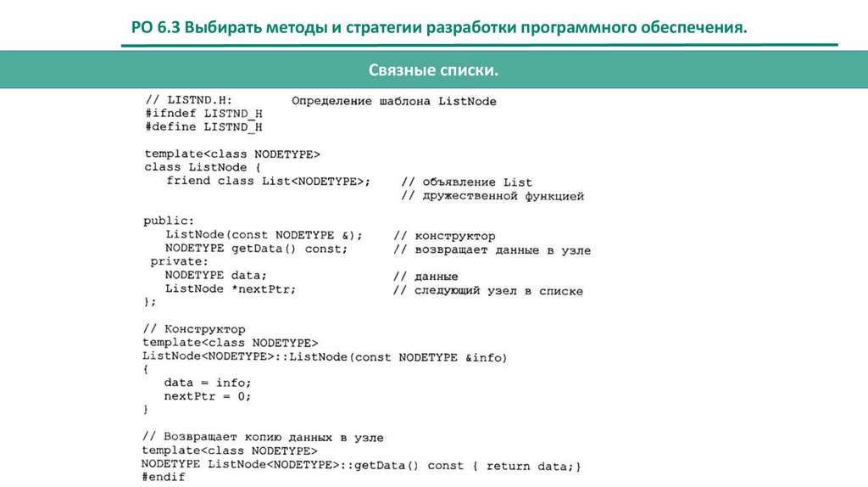This screenshot has height=487, width=868.
Task: Click the 'private:' keyword line
Action: tap(180, 261)
